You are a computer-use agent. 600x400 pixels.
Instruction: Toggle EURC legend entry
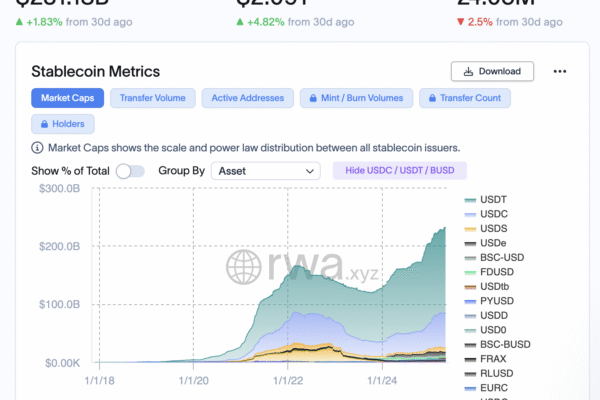[x=486, y=388]
